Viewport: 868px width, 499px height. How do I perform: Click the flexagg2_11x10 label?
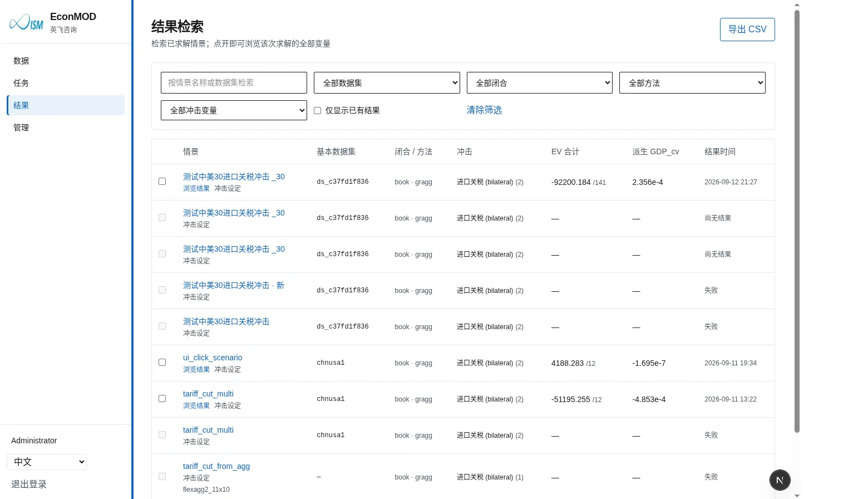pyautogui.click(x=206, y=490)
